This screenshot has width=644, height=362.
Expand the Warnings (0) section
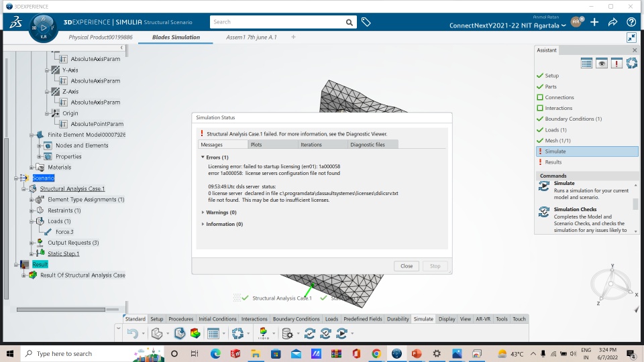[203, 213]
